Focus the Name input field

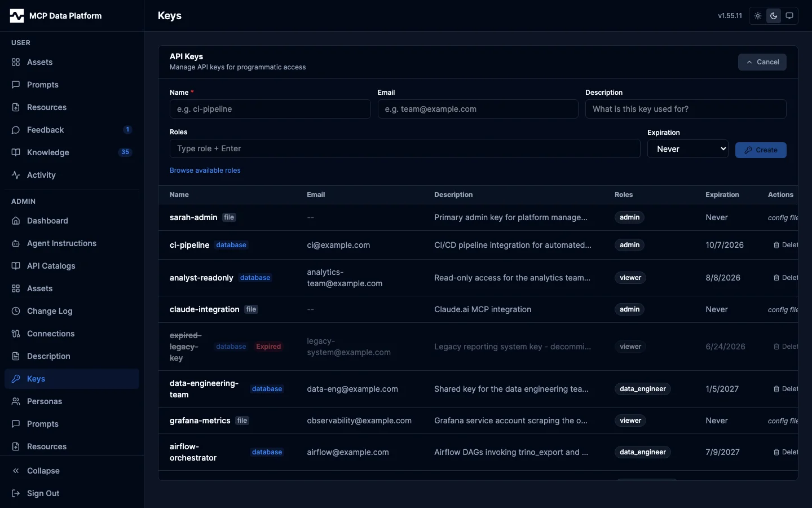[270, 109]
